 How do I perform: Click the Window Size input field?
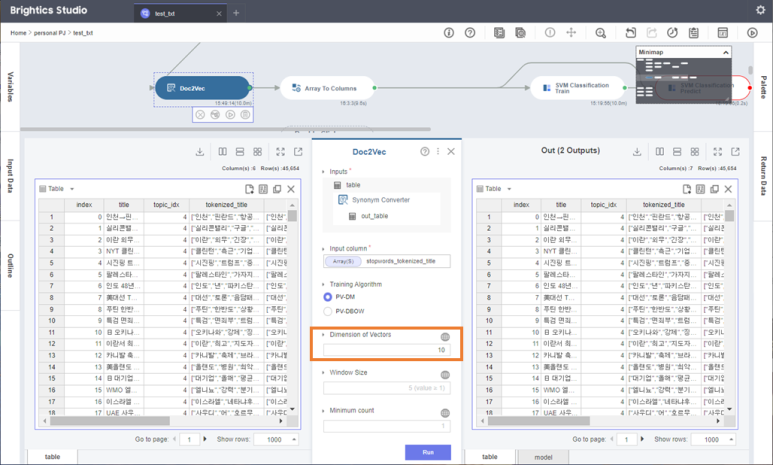[386, 388]
